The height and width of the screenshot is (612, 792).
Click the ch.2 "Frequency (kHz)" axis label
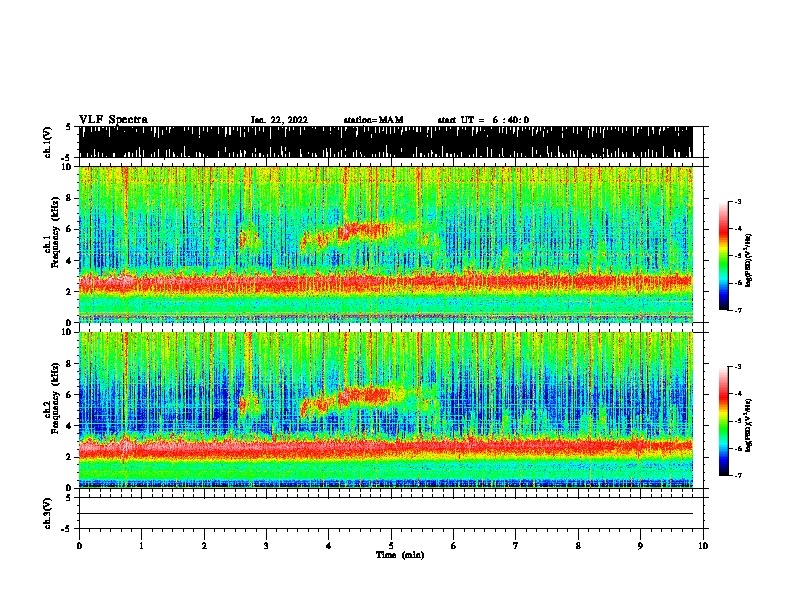click(55, 397)
